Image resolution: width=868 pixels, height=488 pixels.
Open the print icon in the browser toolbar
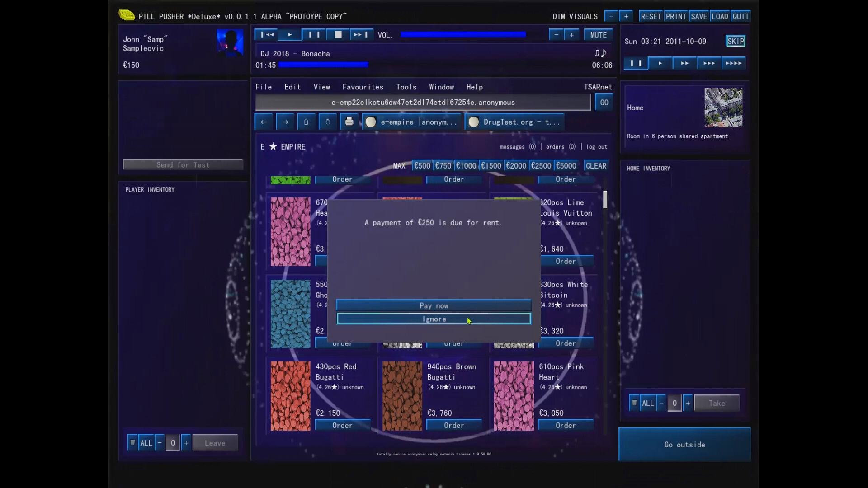[349, 122]
